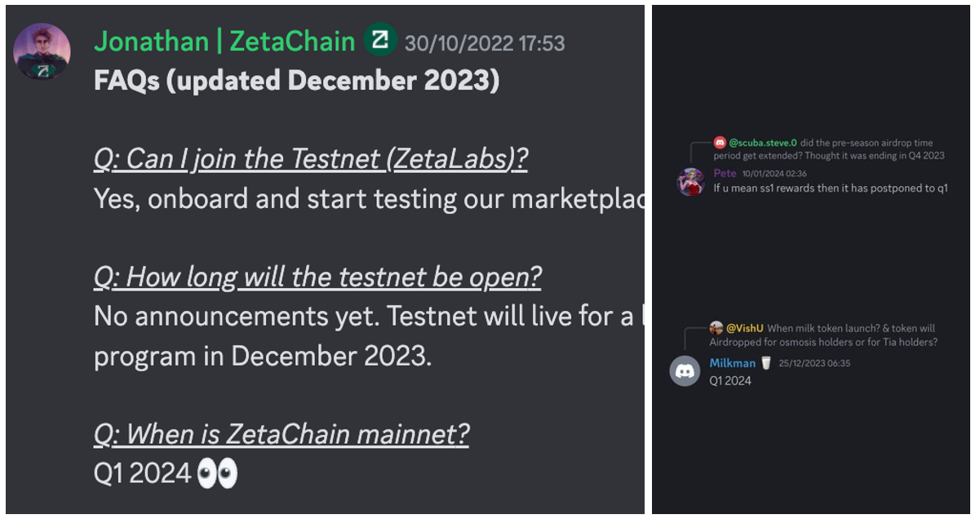This screenshot has width=980, height=519.
Task: Click the "When is ZetaChain mainnet?" question
Action: tap(282, 434)
